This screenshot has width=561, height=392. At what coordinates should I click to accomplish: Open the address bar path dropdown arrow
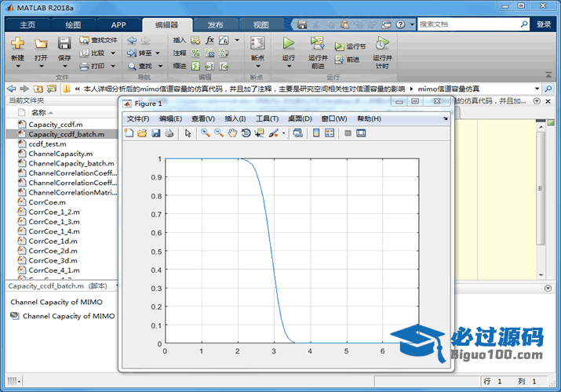537,89
